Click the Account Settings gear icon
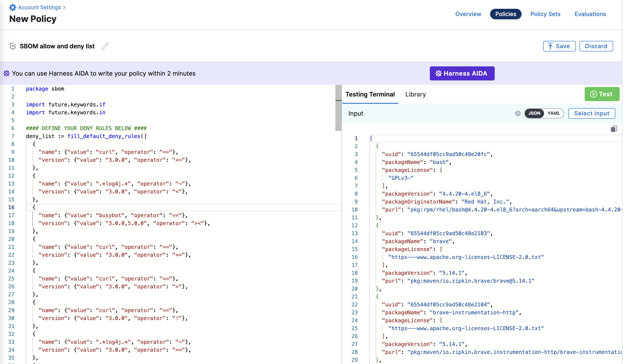Viewport: 625px width, 364px height. pos(13,7)
